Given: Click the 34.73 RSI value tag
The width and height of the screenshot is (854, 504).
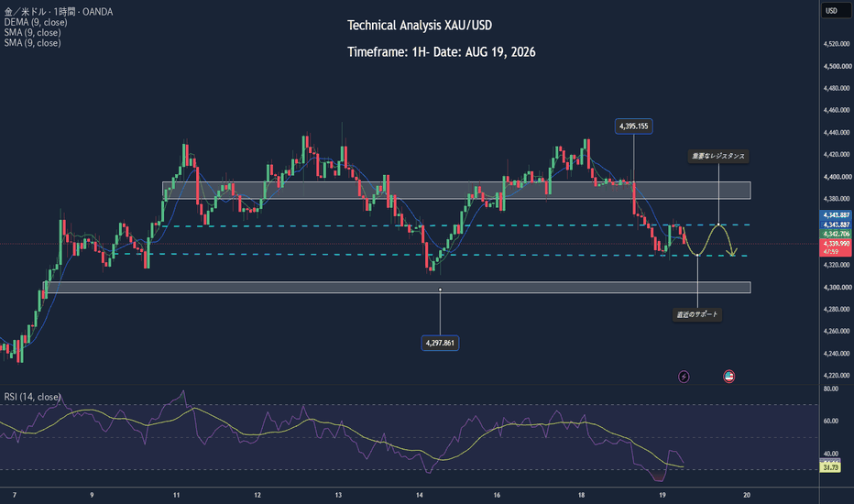Looking at the screenshot, I should click(830, 467).
